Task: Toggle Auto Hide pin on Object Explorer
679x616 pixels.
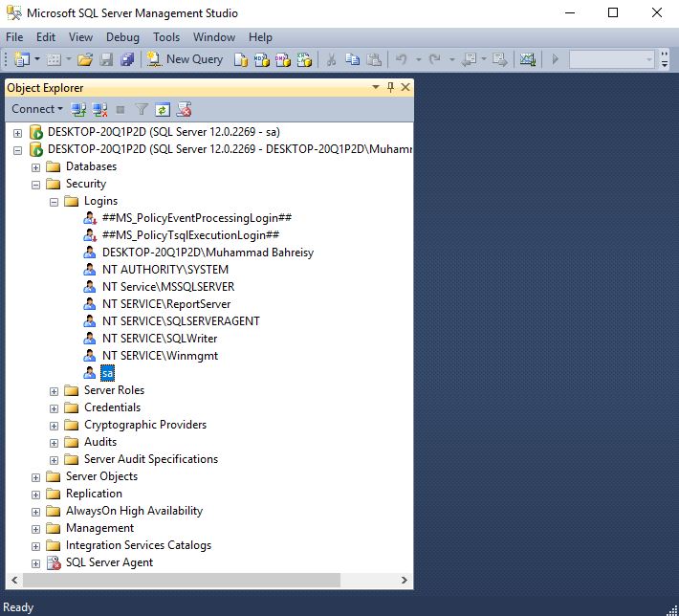Action: point(390,87)
